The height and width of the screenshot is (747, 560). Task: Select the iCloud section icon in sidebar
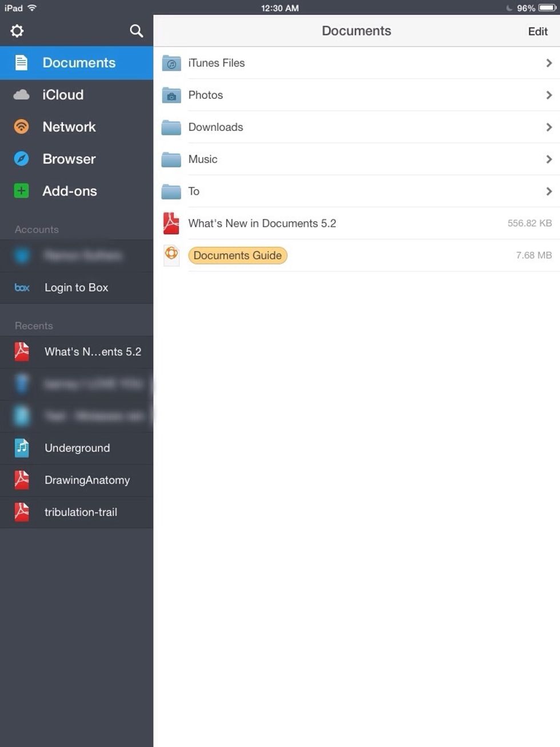tap(21, 95)
